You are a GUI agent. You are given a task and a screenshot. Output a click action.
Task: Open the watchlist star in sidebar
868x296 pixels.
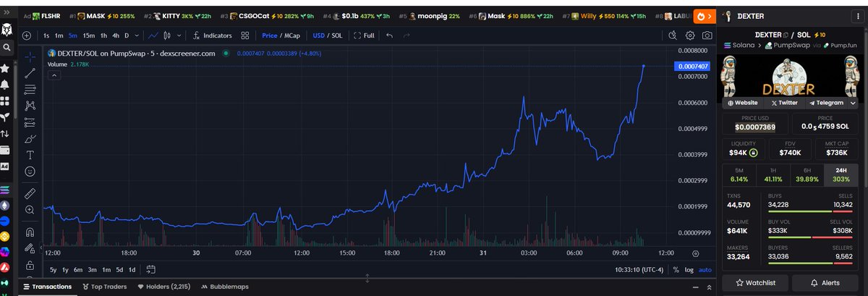pos(5,68)
